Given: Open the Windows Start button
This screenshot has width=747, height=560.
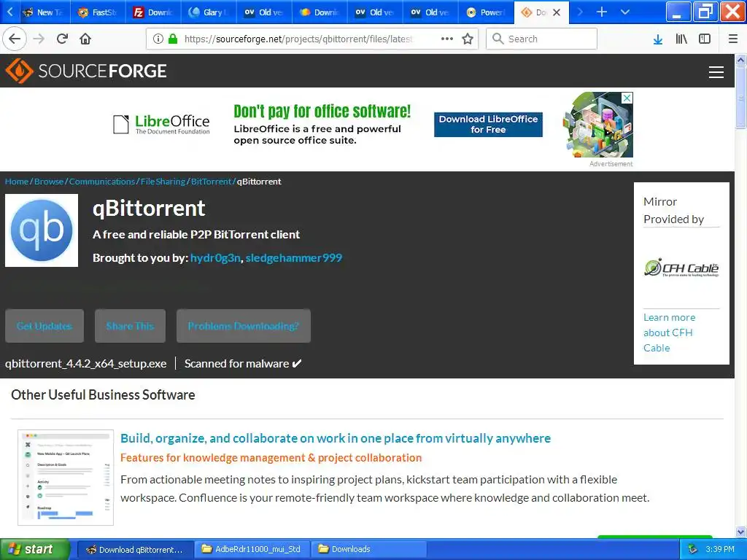Looking at the screenshot, I should click(34, 550).
